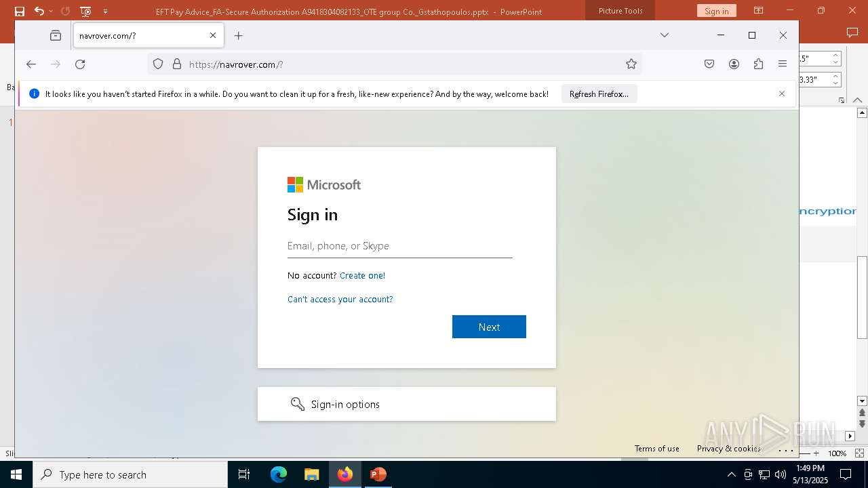
Task: Open the tracking protection shield panel
Action: click(x=158, y=64)
